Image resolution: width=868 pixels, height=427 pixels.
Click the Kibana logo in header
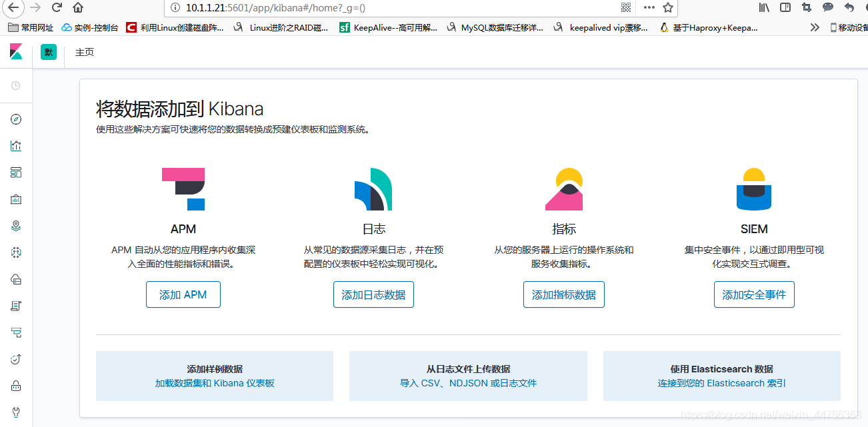point(16,52)
